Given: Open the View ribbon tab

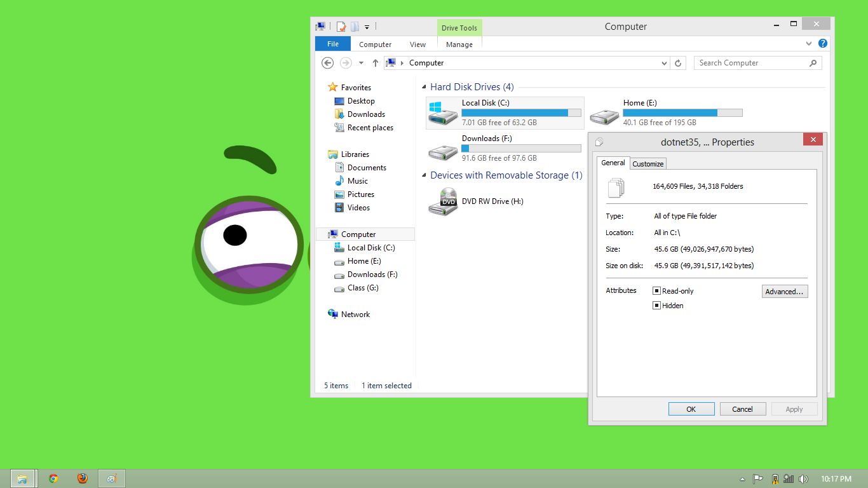Looking at the screenshot, I should pos(417,44).
